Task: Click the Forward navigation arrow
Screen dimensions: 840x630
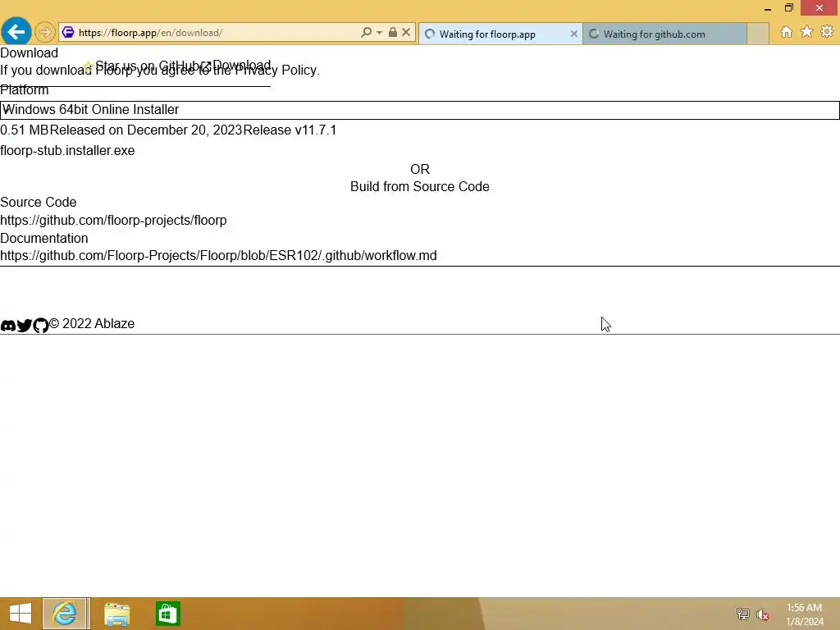Action: coord(45,32)
